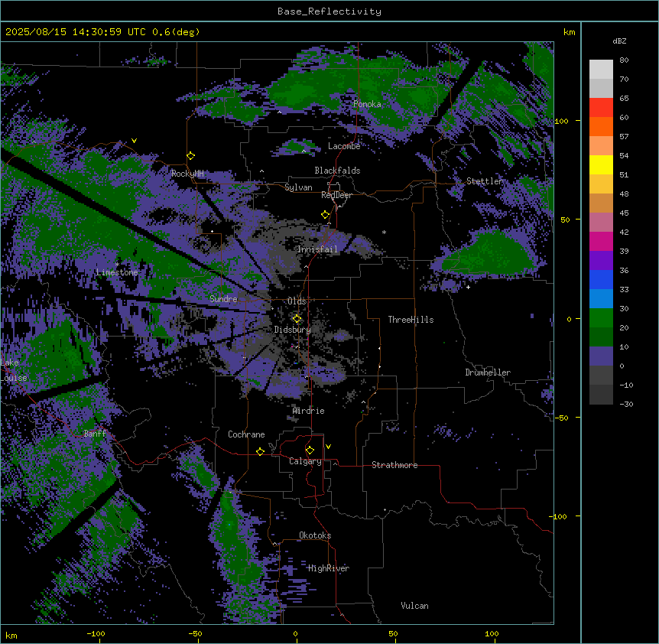659x644 pixels.
Task: Click the Vulcan label
Action: pyautogui.click(x=414, y=606)
